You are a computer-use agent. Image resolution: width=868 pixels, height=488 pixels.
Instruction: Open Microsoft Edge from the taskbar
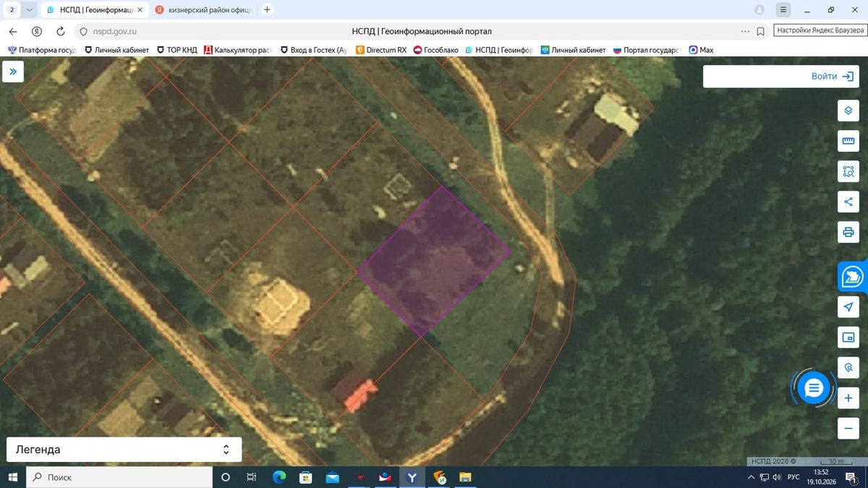pos(278,477)
